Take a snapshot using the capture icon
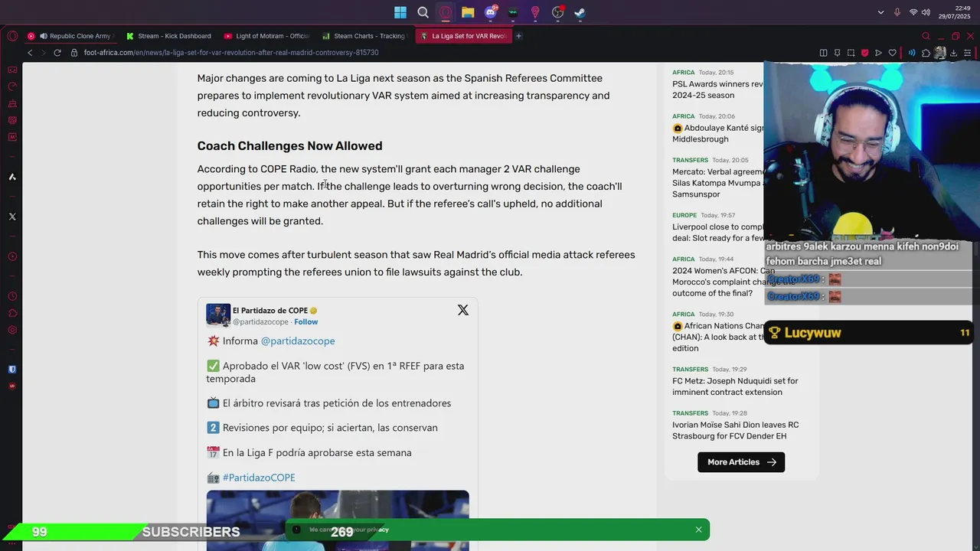The height and width of the screenshot is (551, 980). pos(851,53)
